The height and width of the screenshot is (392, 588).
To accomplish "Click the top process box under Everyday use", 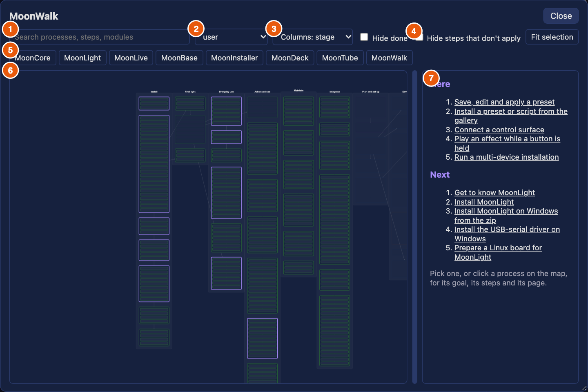I will [x=226, y=111].
